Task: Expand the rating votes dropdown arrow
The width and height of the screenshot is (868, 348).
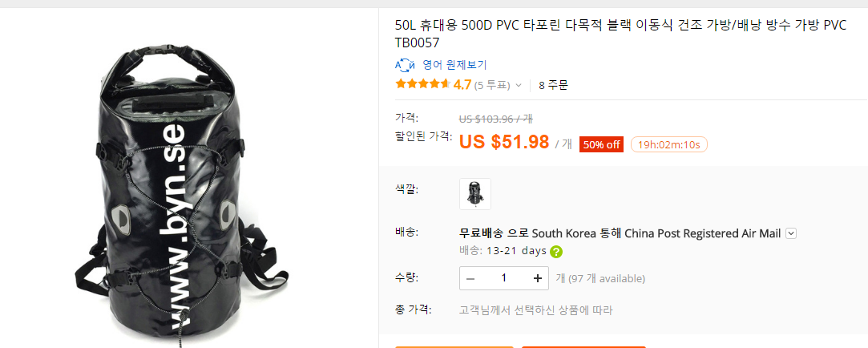Action: (519, 85)
